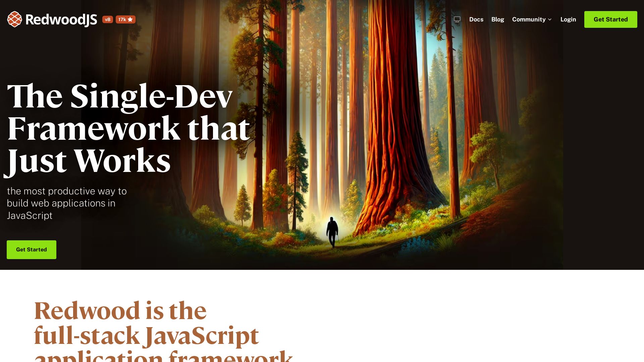Screen dimensions: 644x362
Task: Click the Login link
Action: pyautogui.click(x=568, y=19)
